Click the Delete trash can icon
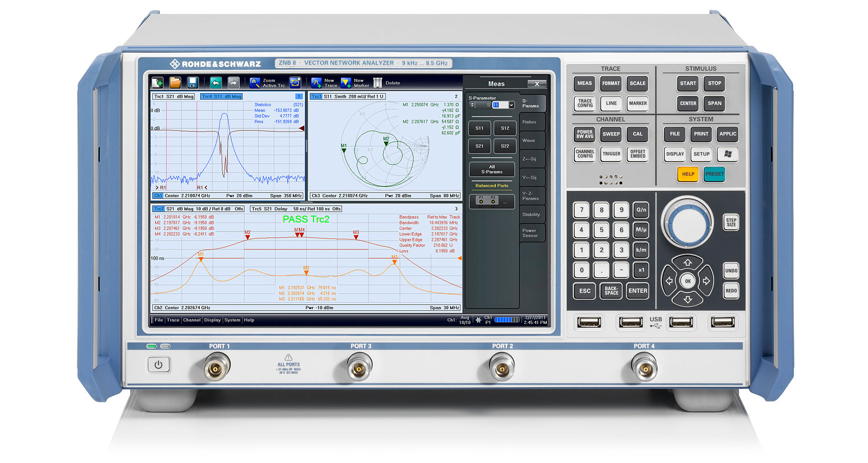 point(377,83)
